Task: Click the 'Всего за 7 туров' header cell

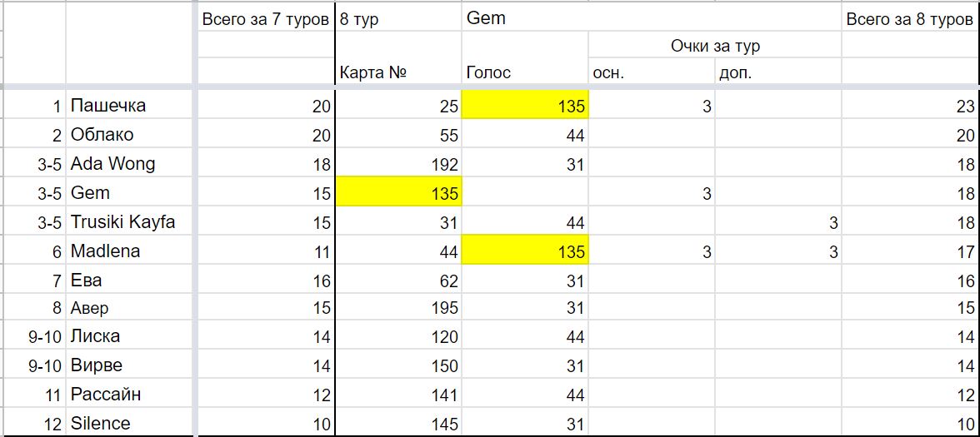Action: (x=266, y=18)
